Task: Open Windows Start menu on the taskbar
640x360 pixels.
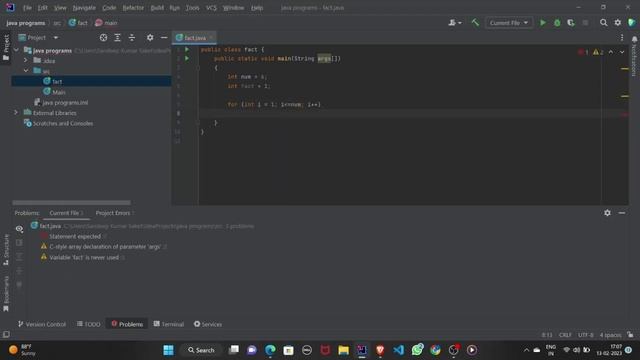Action: [x=168, y=350]
